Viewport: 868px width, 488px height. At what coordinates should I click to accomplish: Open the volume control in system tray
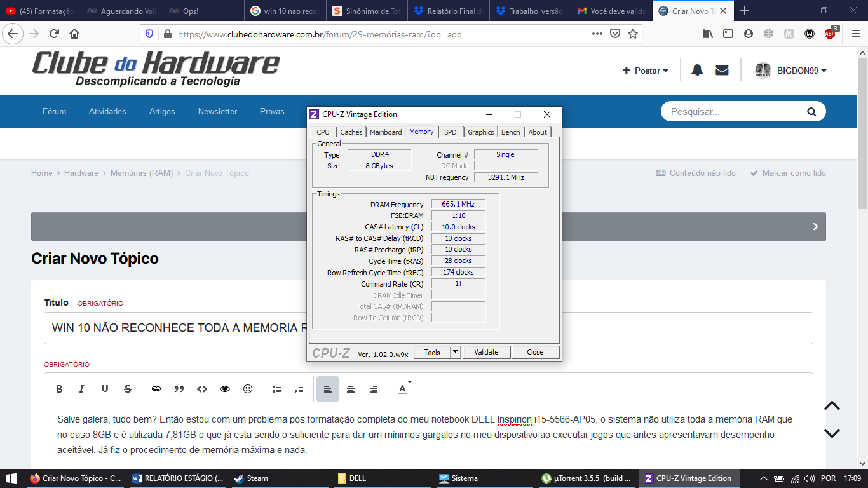809,478
